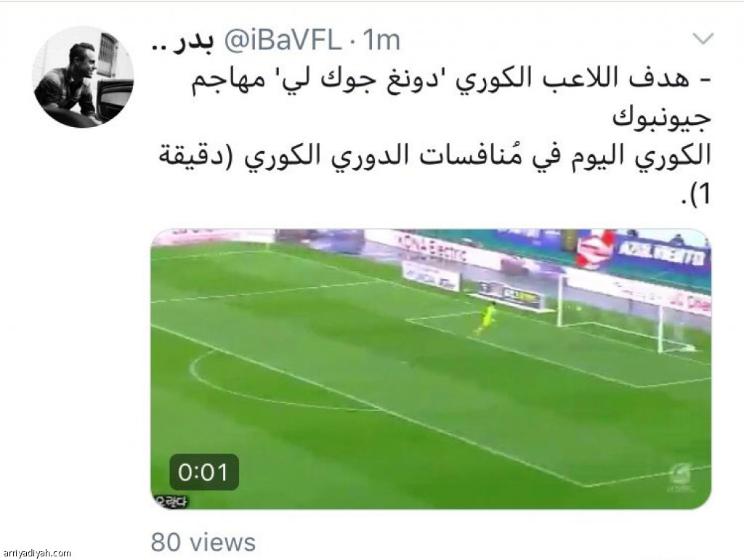Viewport: 744px width, 560px height.
Task: Click the (دقيقة 1) text ending
Action: point(697,193)
